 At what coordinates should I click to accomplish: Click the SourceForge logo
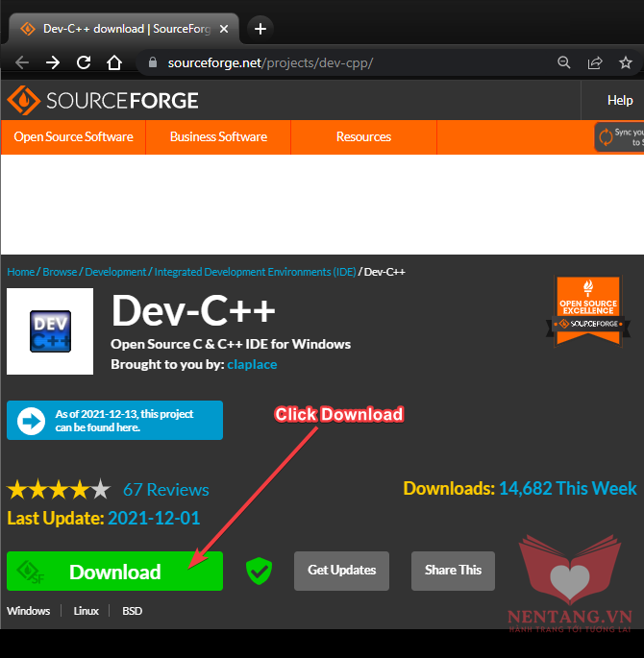(x=103, y=100)
